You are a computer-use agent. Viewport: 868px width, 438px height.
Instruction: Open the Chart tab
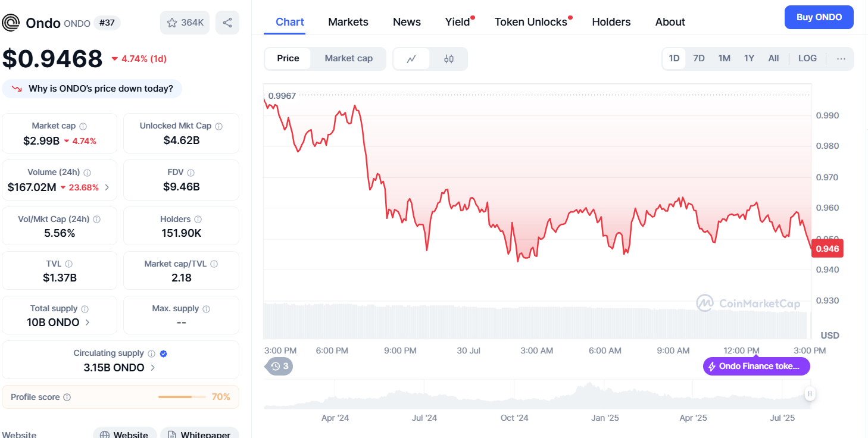(x=290, y=22)
